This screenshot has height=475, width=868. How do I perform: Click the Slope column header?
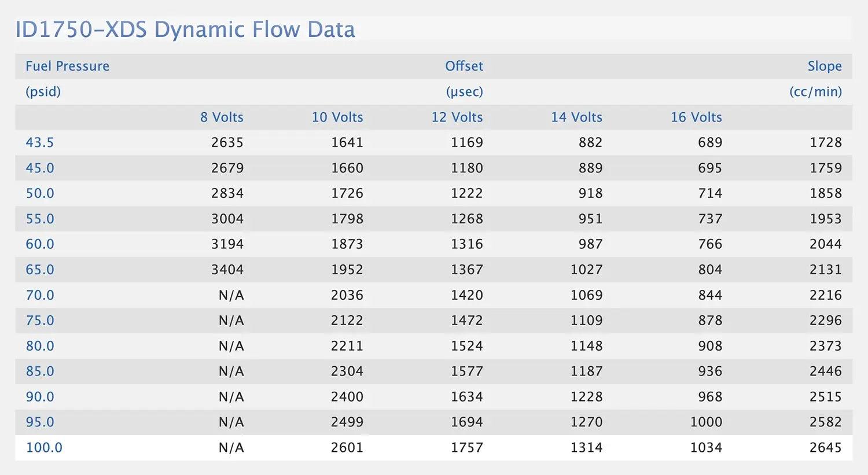824,66
